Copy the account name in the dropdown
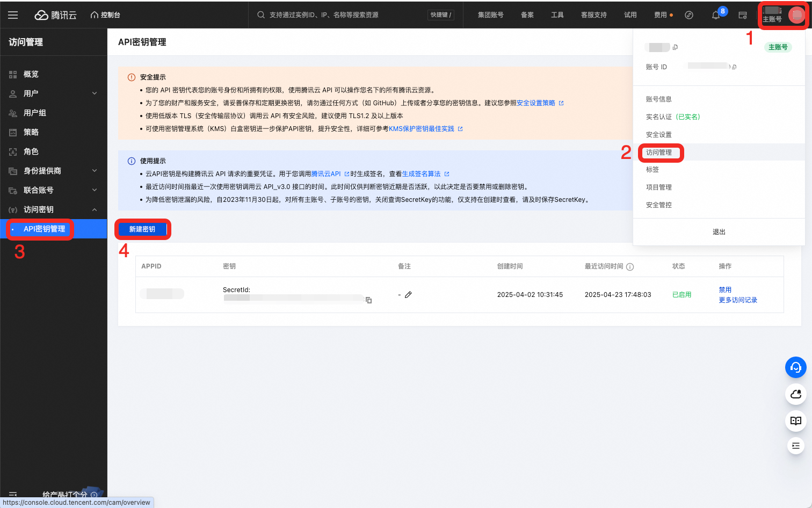The width and height of the screenshot is (812, 508). [675, 47]
